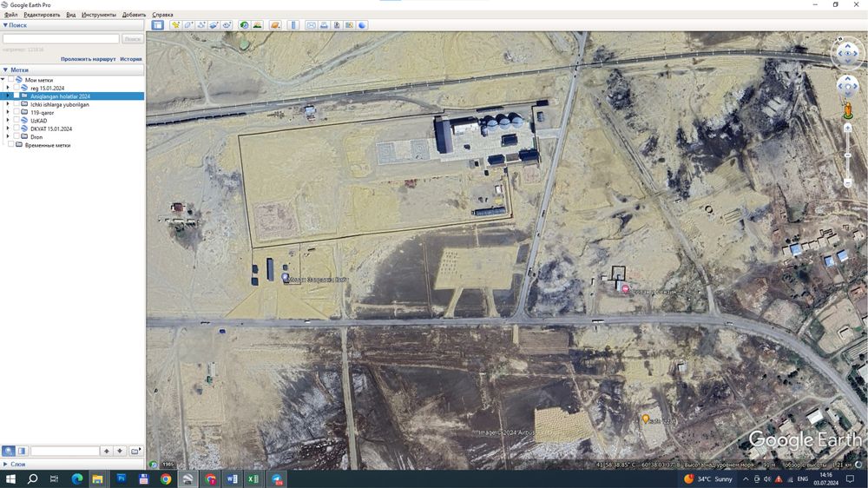The width and height of the screenshot is (868, 488).
Task: Open the Инструменты menu
Action: point(99,15)
